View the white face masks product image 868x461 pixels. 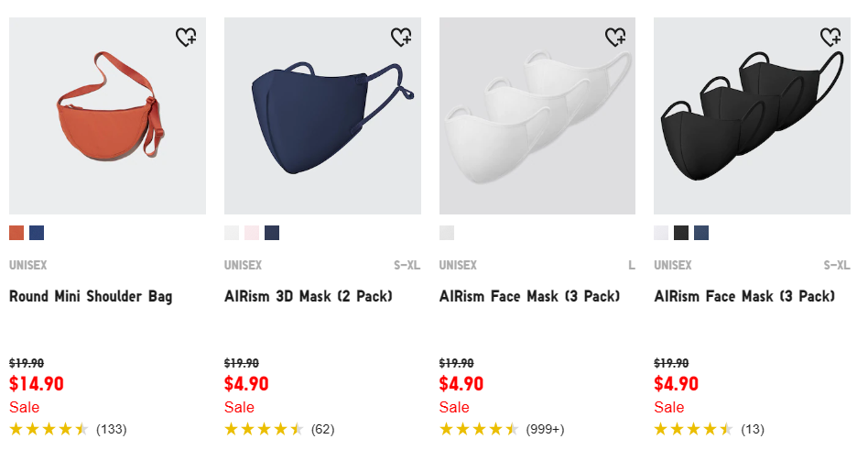tap(537, 115)
